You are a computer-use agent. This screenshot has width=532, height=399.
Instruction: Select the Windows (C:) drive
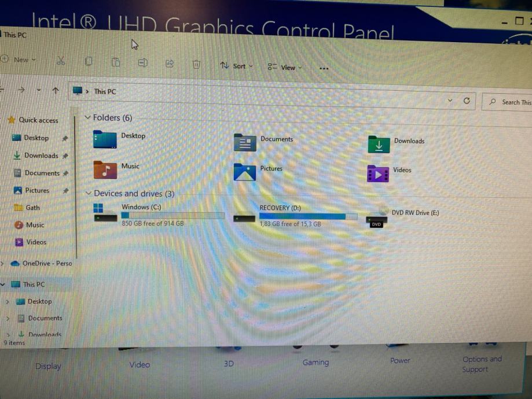(x=159, y=215)
